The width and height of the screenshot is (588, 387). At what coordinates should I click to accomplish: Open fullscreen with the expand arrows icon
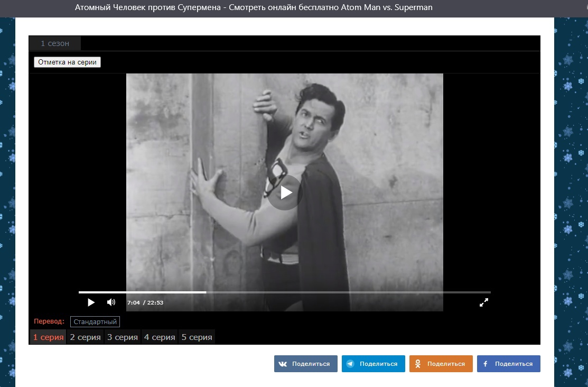(x=484, y=302)
